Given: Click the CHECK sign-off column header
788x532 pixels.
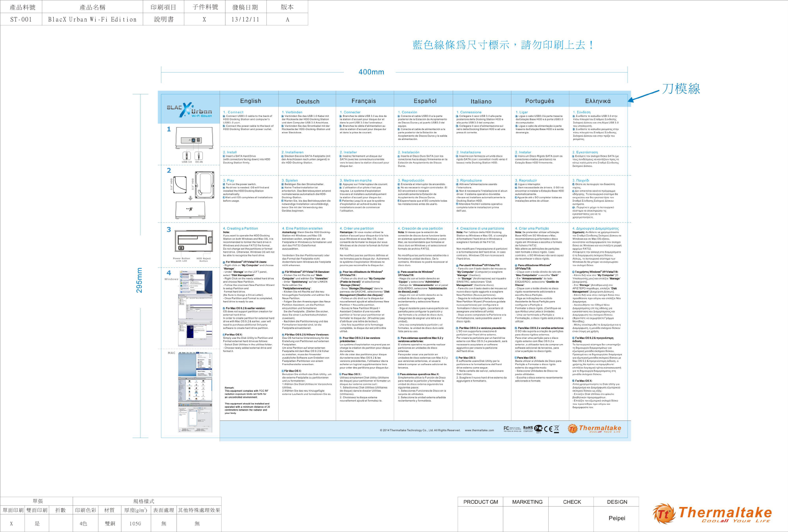Looking at the screenshot, I should pyautogui.click(x=572, y=502).
